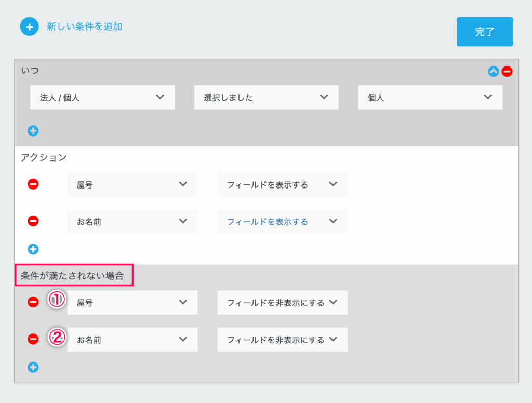Remove 屋号 row in 条件が満たされない場合
Screen dimensions: 532x403
tap(33, 302)
